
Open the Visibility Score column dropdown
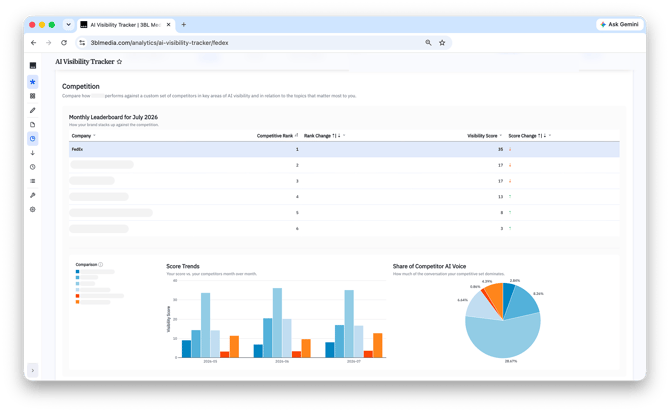coord(500,136)
